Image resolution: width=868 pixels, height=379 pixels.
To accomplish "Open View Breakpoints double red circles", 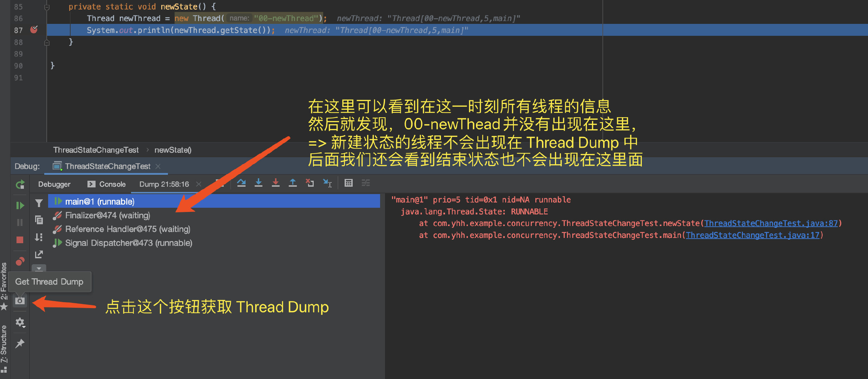I will pyautogui.click(x=20, y=261).
